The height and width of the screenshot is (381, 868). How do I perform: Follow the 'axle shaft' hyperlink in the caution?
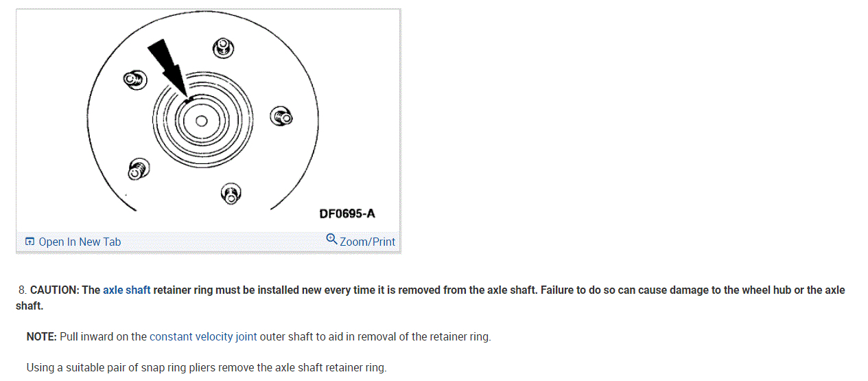tap(126, 290)
